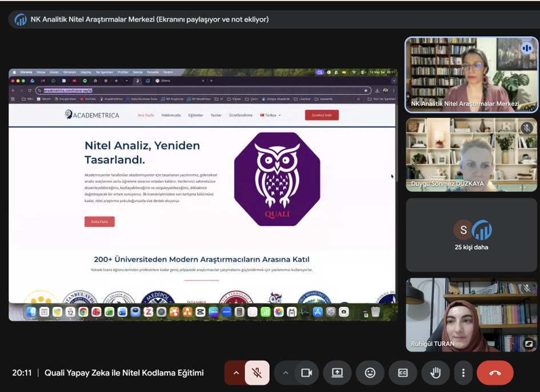The height and width of the screenshot is (392, 540).
Task: Click the red 'Ücretsiz İndir' button
Action: click(x=322, y=115)
